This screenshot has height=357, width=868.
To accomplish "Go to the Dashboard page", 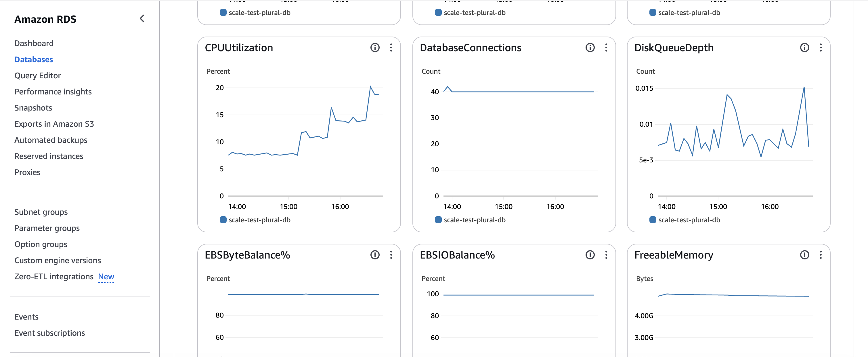I will 34,43.
